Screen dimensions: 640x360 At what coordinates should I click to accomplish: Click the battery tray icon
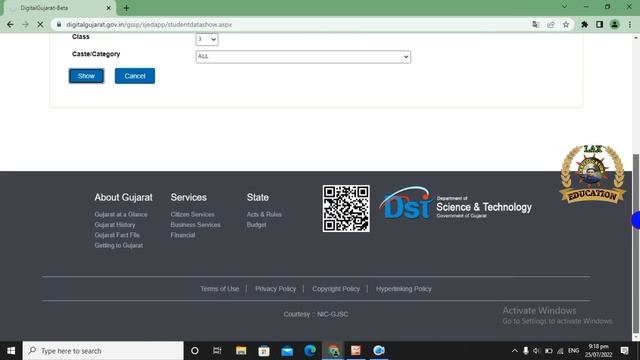point(549,351)
